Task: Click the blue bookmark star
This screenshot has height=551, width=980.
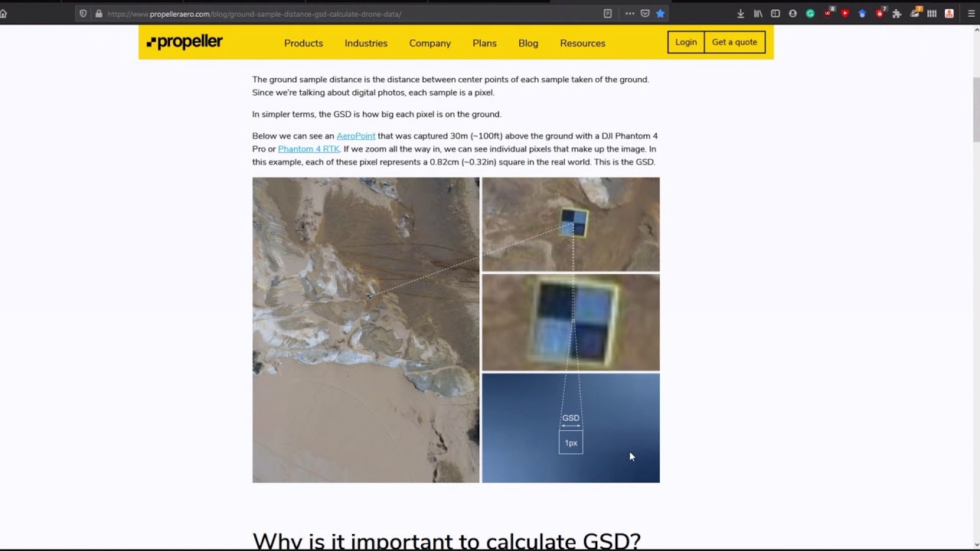Action: point(660,14)
